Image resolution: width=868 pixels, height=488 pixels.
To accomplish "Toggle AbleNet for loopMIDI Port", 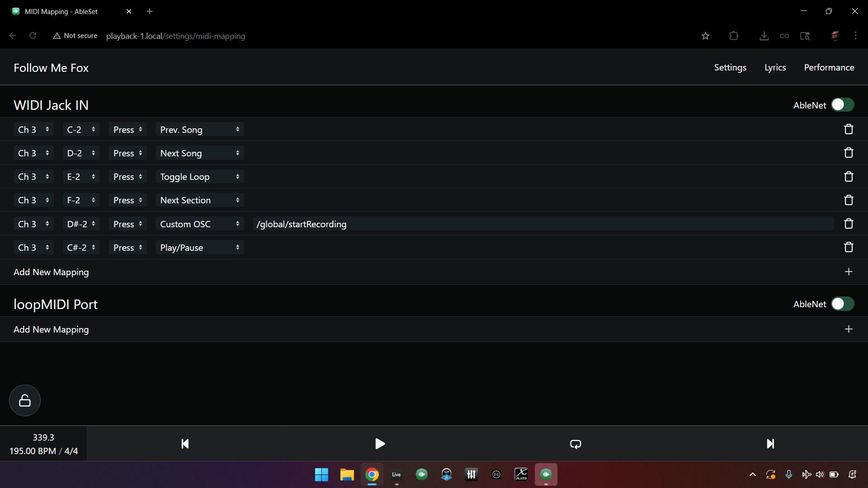I will click(x=843, y=304).
